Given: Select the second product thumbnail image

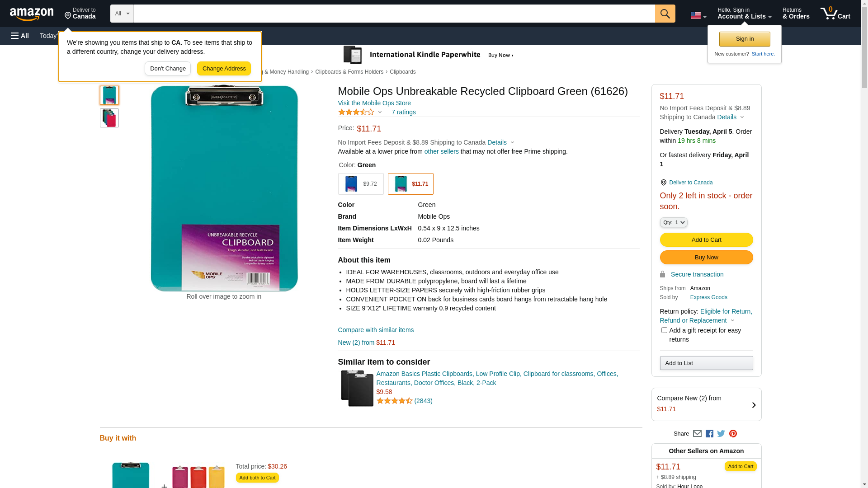Looking at the screenshot, I should [109, 118].
